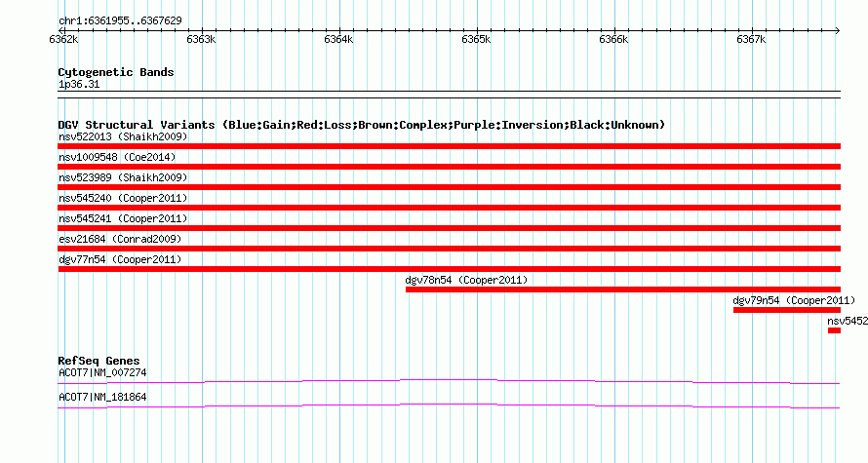Click the red bar under nsv522013
The image size is (868, 463).
[x=449, y=146]
